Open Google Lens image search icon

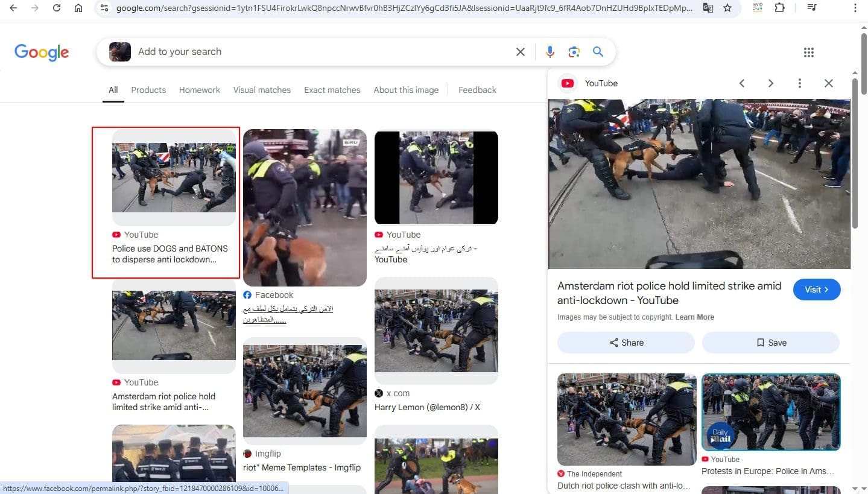574,52
